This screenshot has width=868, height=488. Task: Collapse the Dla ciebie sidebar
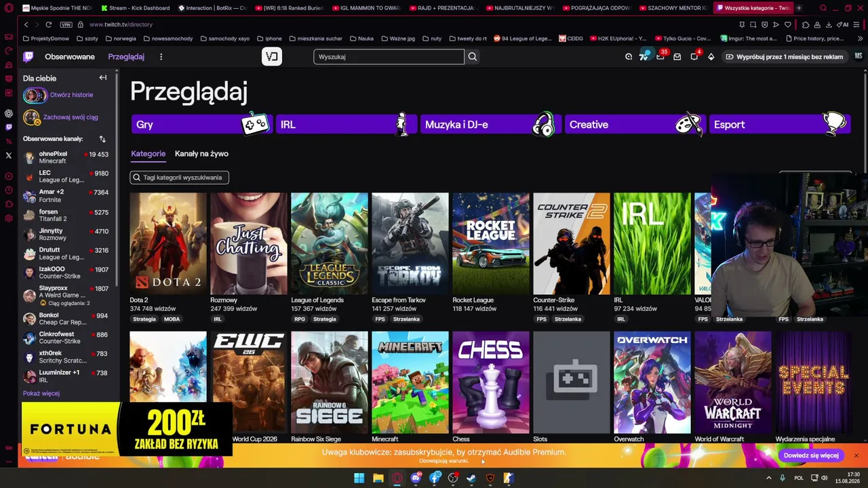(x=103, y=78)
